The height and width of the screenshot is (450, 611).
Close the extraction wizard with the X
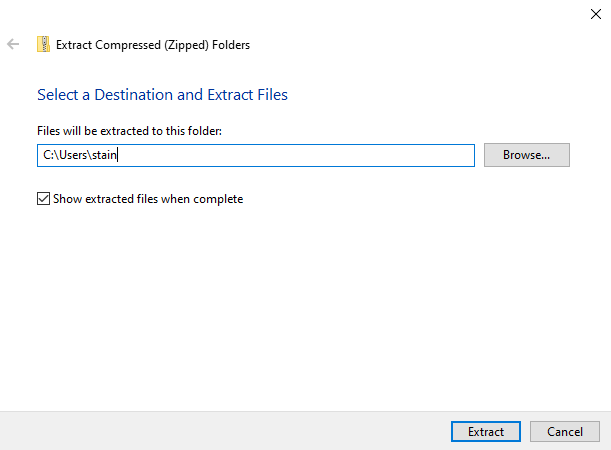pos(595,14)
